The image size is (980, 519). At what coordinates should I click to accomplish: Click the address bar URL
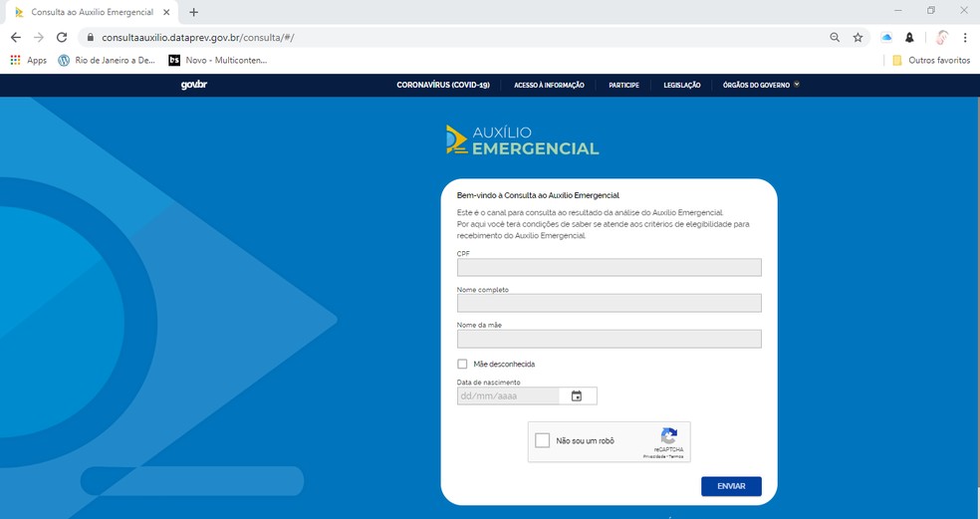tap(197, 38)
